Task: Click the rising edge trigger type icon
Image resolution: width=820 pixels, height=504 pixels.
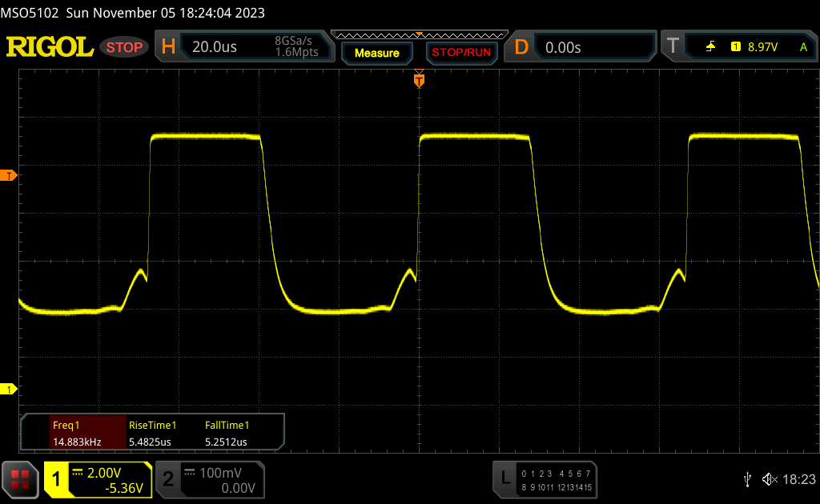Action: click(710, 47)
